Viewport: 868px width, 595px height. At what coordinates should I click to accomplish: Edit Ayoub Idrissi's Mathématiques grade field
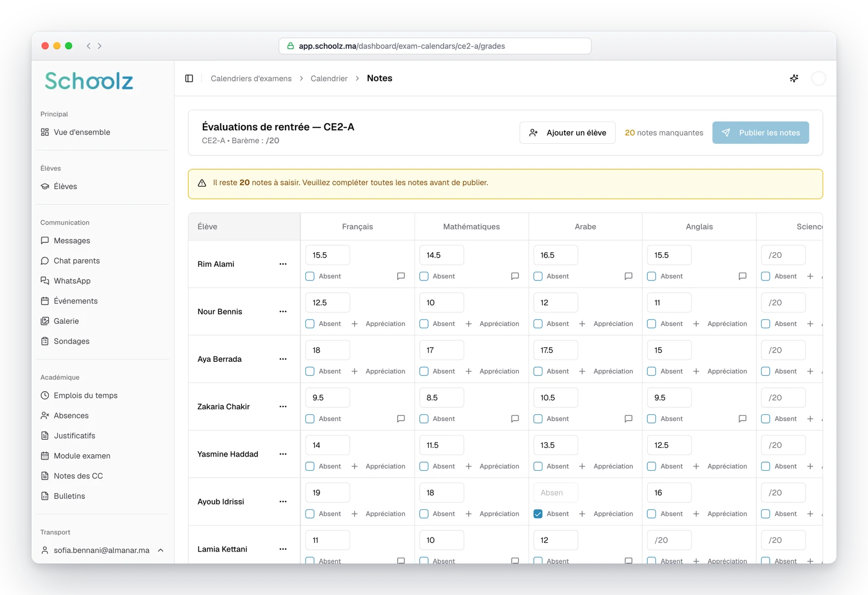pyautogui.click(x=442, y=493)
